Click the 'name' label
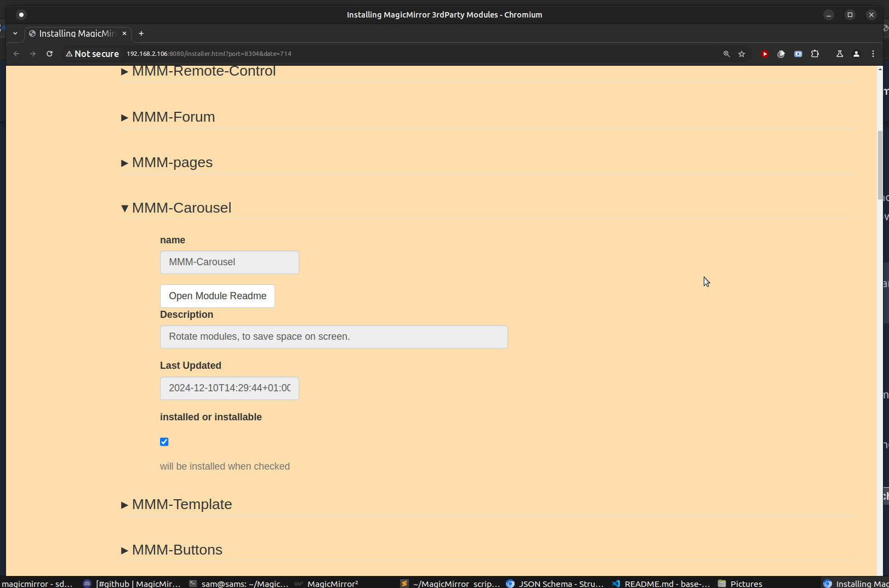This screenshot has height=588, width=889. pyautogui.click(x=173, y=240)
